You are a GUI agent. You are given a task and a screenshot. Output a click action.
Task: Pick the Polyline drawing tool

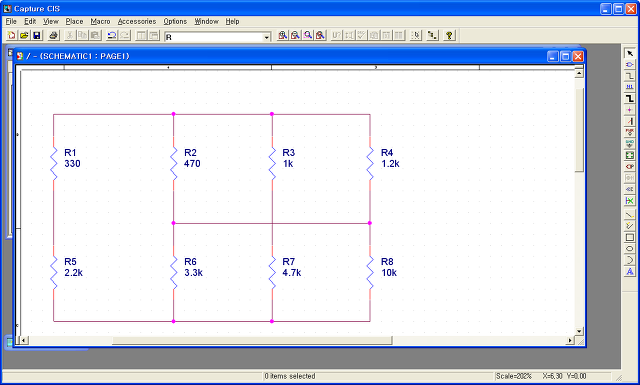[x=630, y=226]
